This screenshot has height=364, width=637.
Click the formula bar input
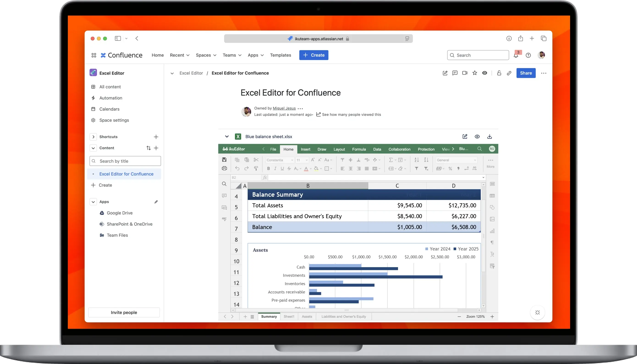pyautogui.click(x=374, y=177)
